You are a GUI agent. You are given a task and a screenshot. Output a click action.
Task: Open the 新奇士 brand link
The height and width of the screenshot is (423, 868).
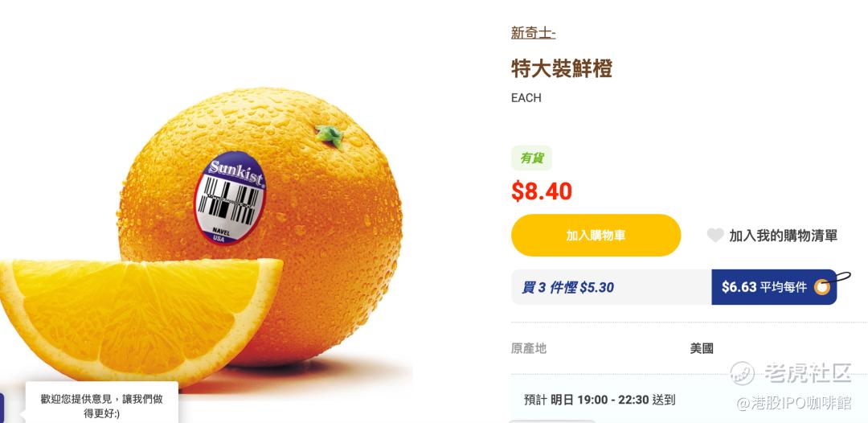point(533,33)
